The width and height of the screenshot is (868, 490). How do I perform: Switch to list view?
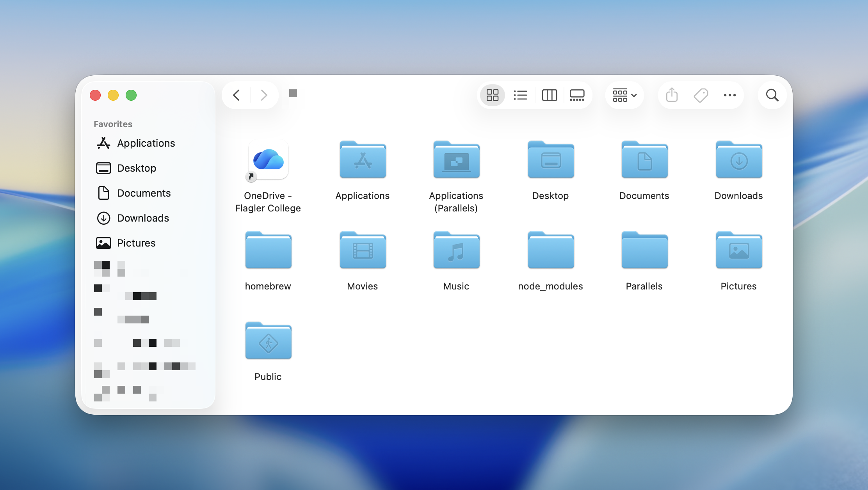pos(520,95)
